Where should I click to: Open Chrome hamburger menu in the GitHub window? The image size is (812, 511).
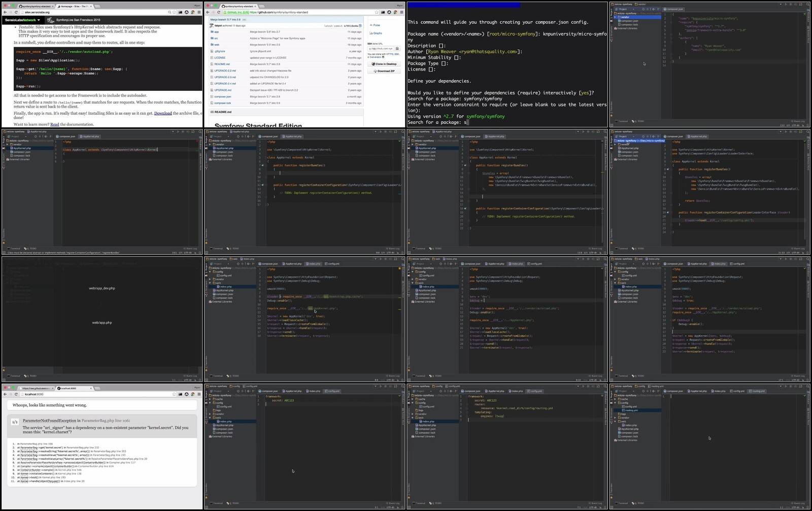pos(401,12)
